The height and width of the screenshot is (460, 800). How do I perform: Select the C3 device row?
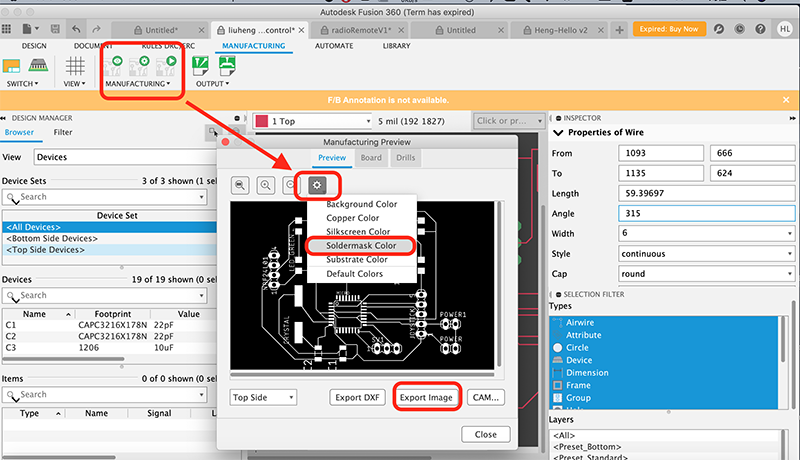pos(109,347)
